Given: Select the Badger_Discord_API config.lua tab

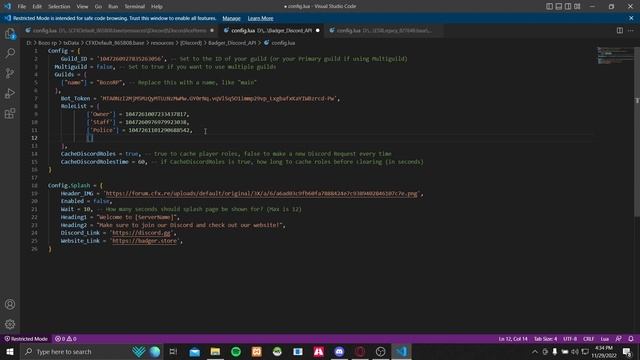Looking at the screenshot, I should click(271, 31).
